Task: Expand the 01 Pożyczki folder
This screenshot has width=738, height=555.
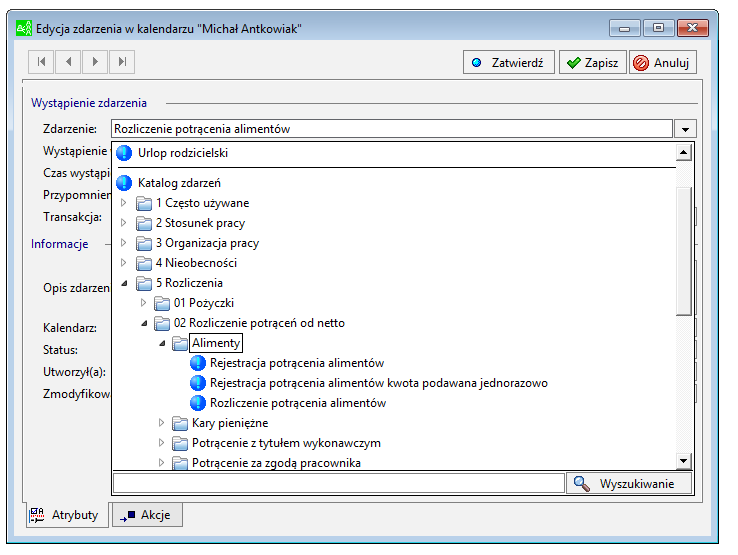Action: coord(144,303)
